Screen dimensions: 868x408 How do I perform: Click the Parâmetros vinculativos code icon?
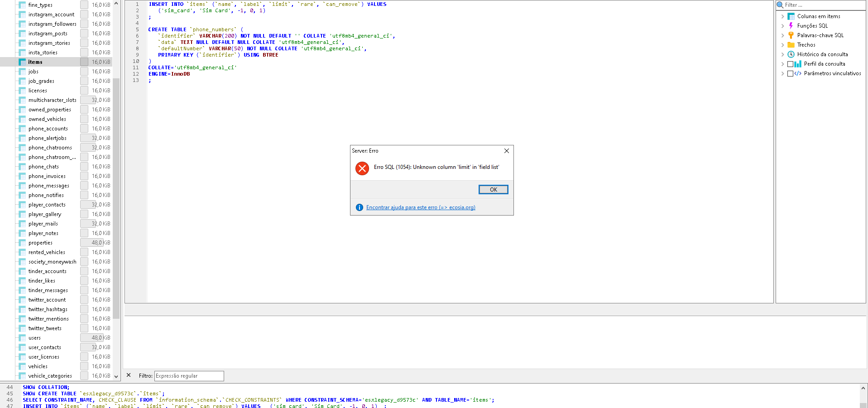[798, 73]
